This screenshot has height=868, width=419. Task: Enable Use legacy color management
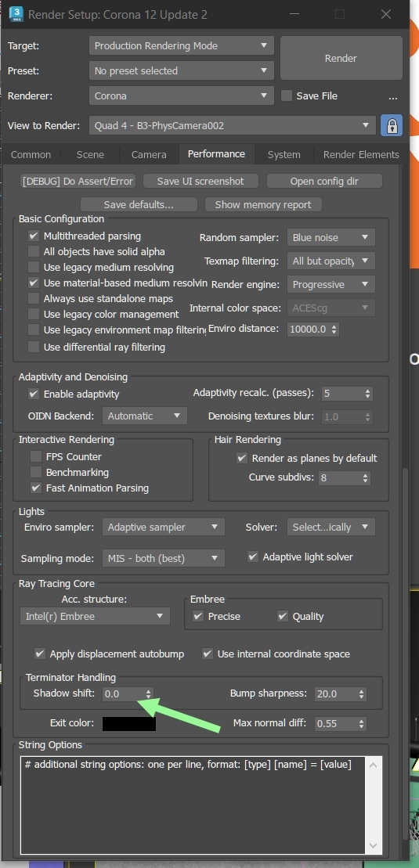[34, 315]
